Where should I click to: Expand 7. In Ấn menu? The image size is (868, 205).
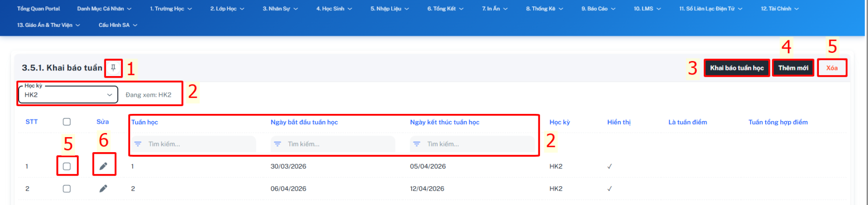[x=495, y=9]
